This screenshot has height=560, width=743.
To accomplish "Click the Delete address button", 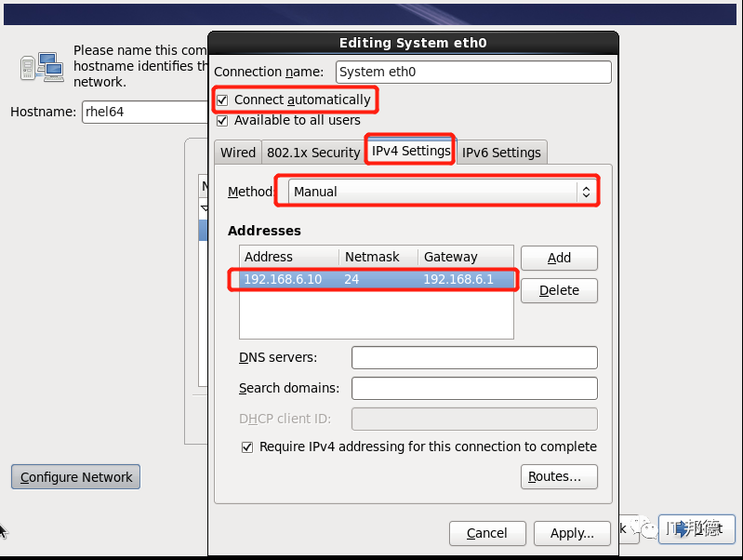I will (559, 290).
